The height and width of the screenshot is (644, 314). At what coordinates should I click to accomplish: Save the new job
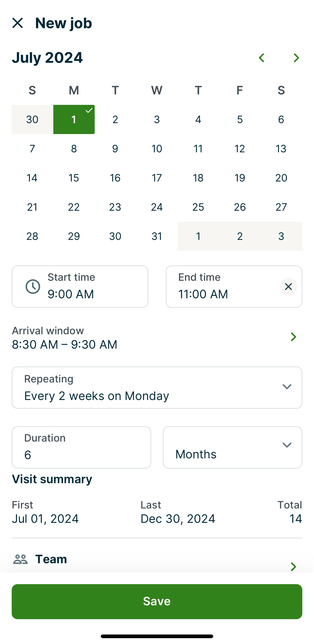tap(157, 601)
